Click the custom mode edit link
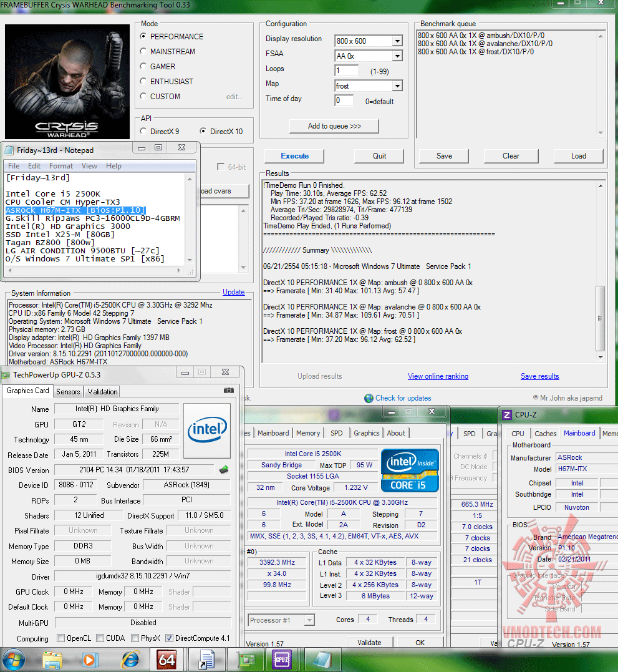The width and height of the screenshot is (618, 672). 234,97
